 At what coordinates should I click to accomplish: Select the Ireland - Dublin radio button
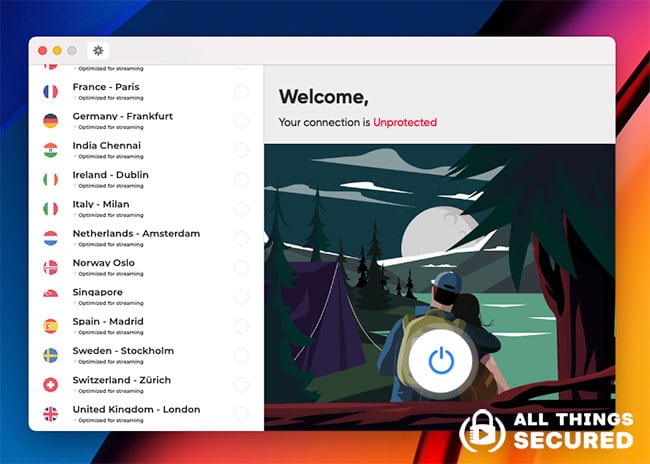tap(241, 180)
